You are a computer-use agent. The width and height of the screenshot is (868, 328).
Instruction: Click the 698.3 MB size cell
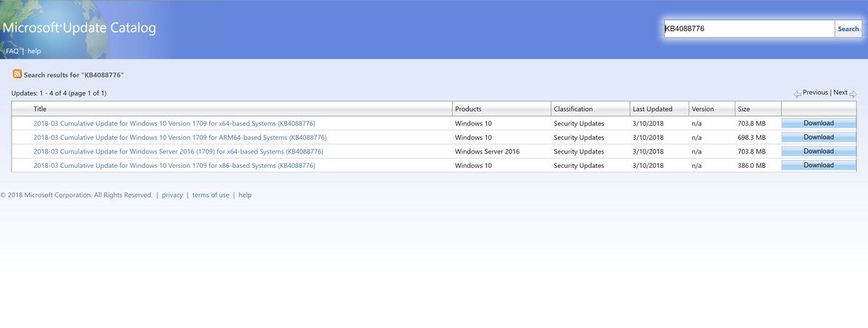tap(752, 138)
